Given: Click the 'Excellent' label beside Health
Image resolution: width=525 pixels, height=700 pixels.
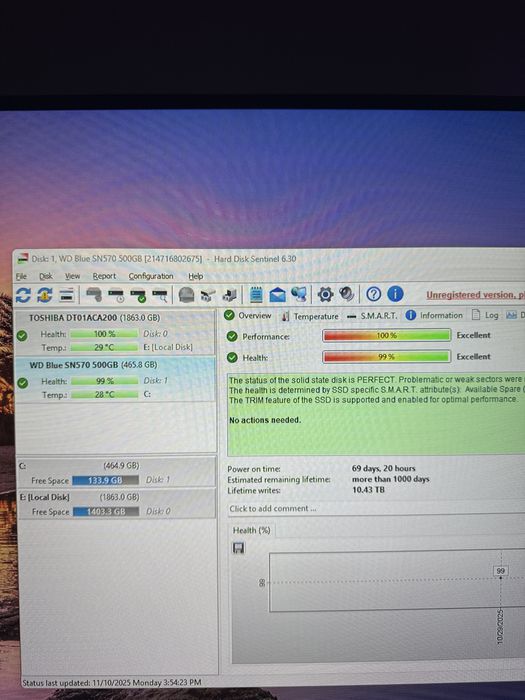Looking at the screenshot, I should click(473, 357).
